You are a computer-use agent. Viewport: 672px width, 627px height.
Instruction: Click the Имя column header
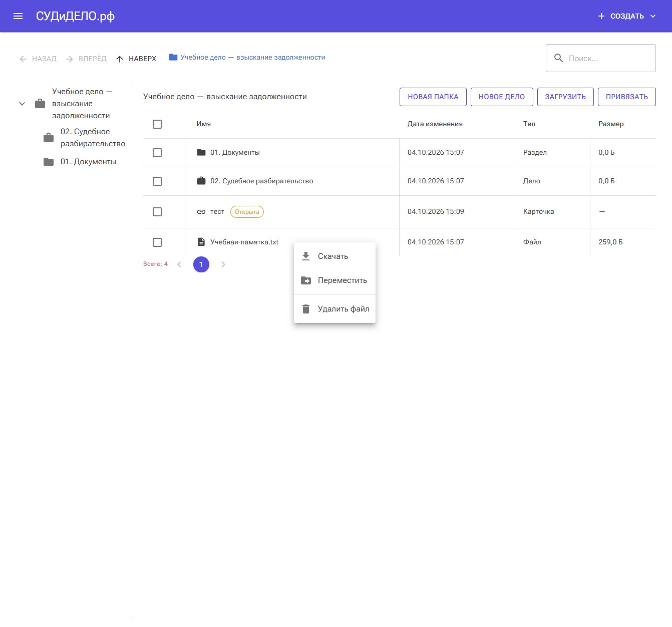click(204, 124)
